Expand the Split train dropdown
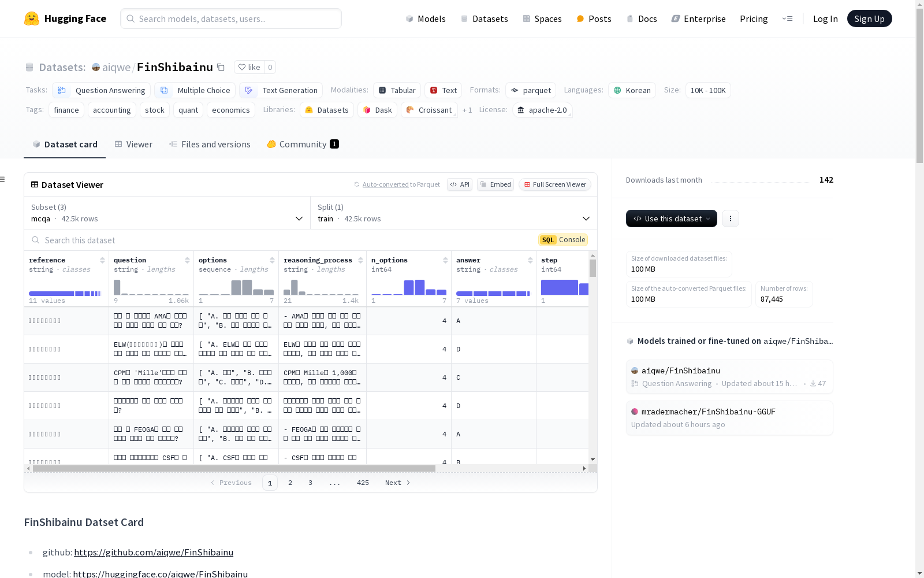The width and height of the screenshot is (924, 578). pyautogui.click(x=454, y=213)
